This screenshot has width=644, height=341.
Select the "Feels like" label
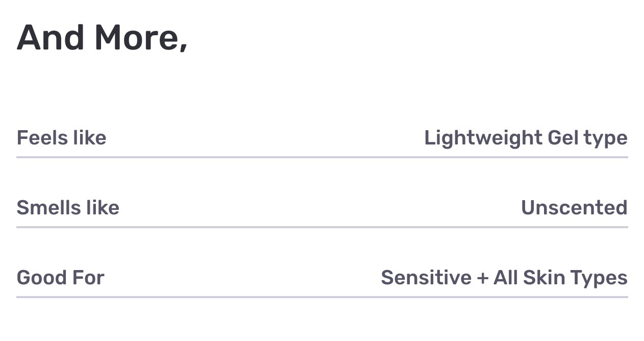tap(61, 138)
